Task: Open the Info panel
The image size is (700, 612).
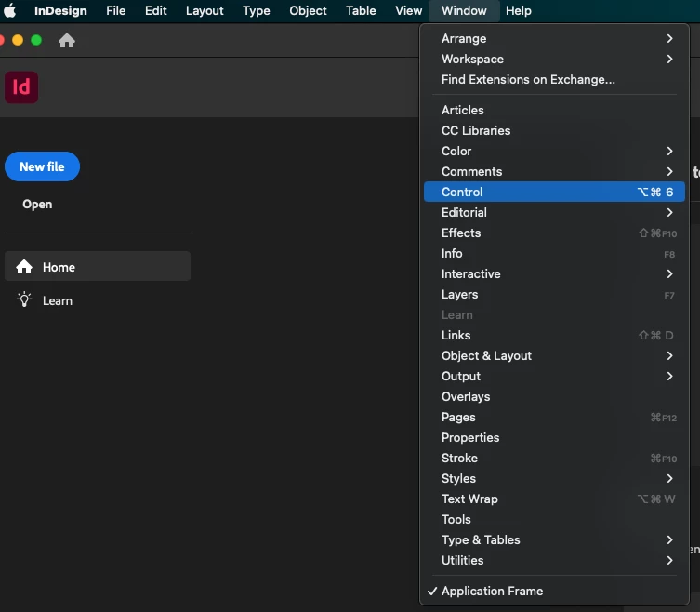Action: (554, 253)
